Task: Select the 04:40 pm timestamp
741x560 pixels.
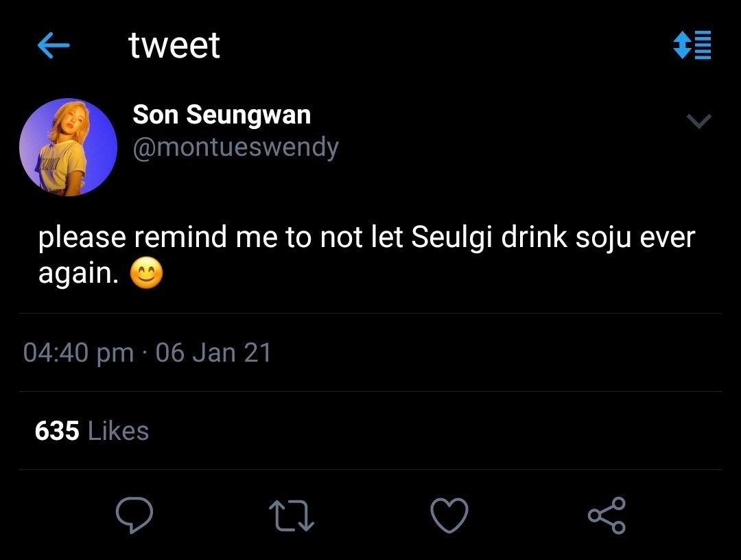Action: point(78,353)
